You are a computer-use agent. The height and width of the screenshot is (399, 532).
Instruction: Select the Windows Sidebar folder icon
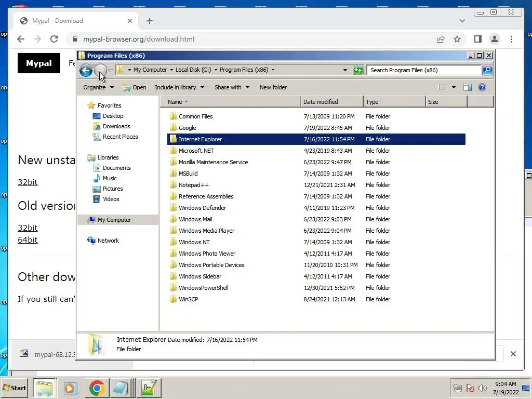click(173, 276)
